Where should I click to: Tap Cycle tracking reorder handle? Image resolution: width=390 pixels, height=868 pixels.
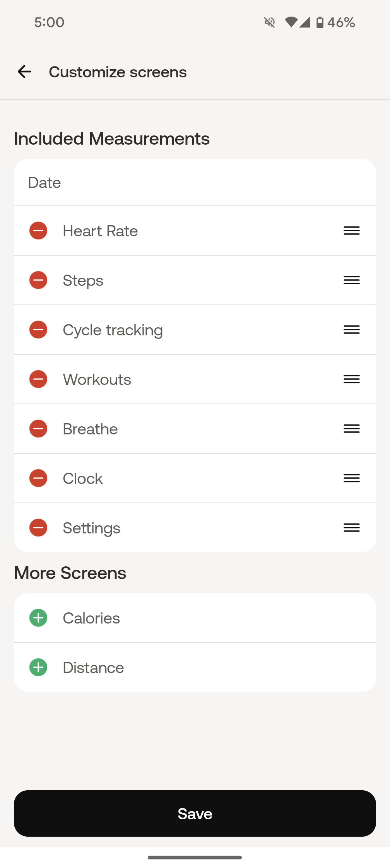351,330
